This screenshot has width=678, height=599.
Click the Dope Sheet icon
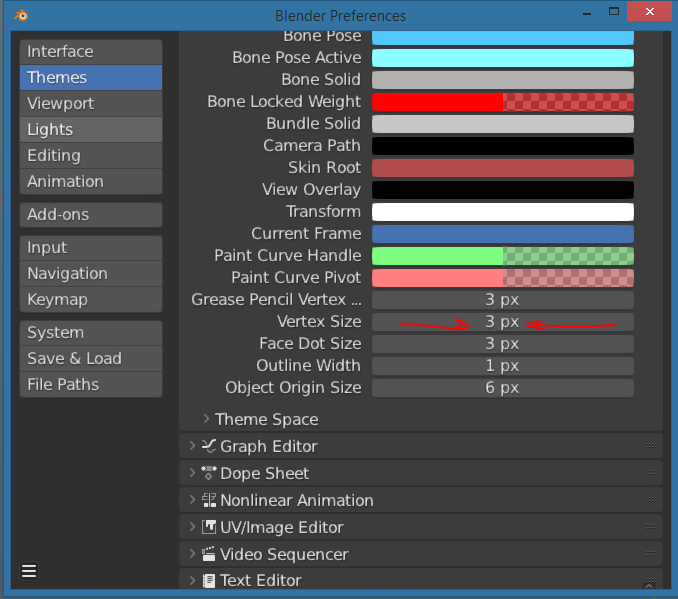coord(209,473)
